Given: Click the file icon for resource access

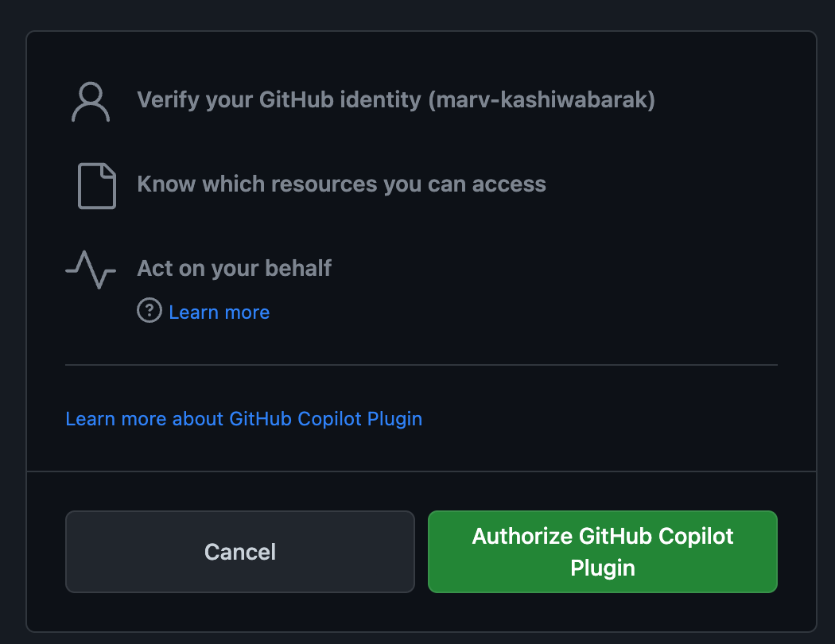Looking at the screenshot, I should pos(97,186).
